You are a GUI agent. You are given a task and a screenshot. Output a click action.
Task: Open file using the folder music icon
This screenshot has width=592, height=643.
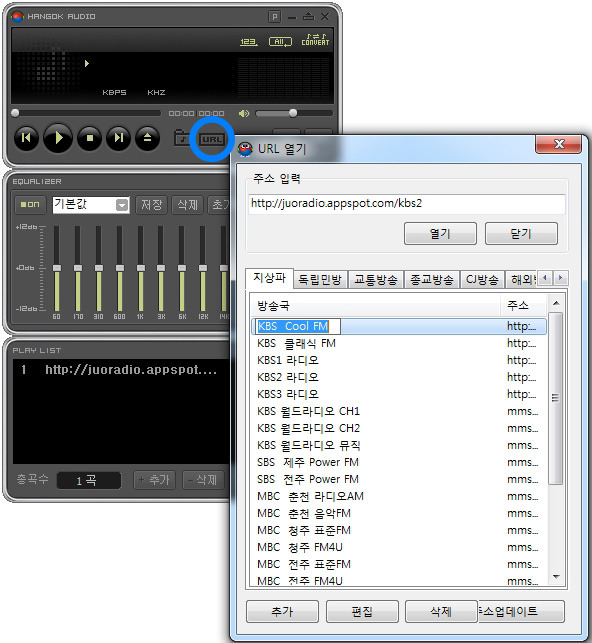pos(182,138)
